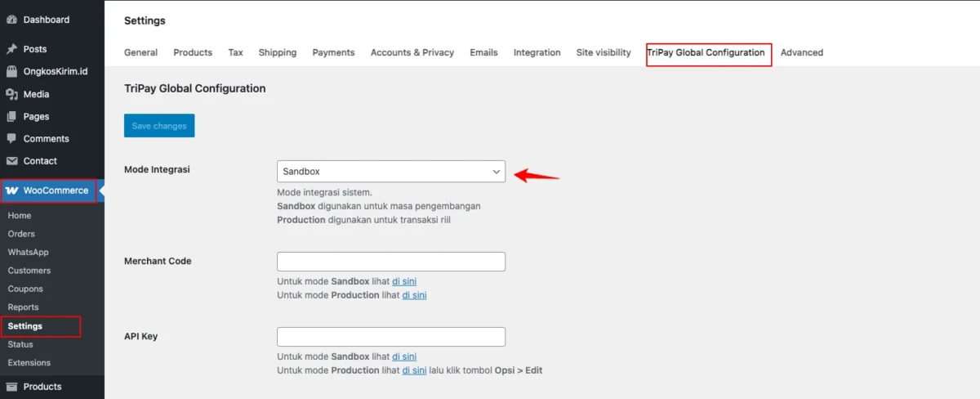This screenshot has width=980, height=399.
Task: Open Customers submenu item
Action: click(x=29, y=271)
